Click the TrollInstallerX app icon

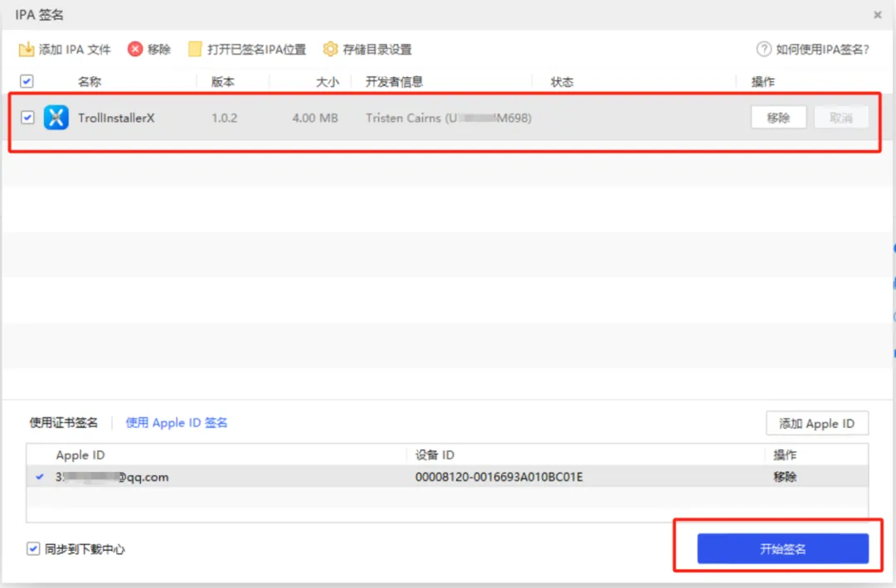click(x=56, y=118)
